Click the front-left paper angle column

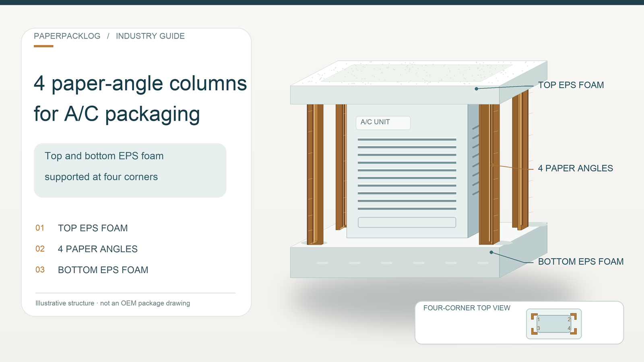click(315, 174)
